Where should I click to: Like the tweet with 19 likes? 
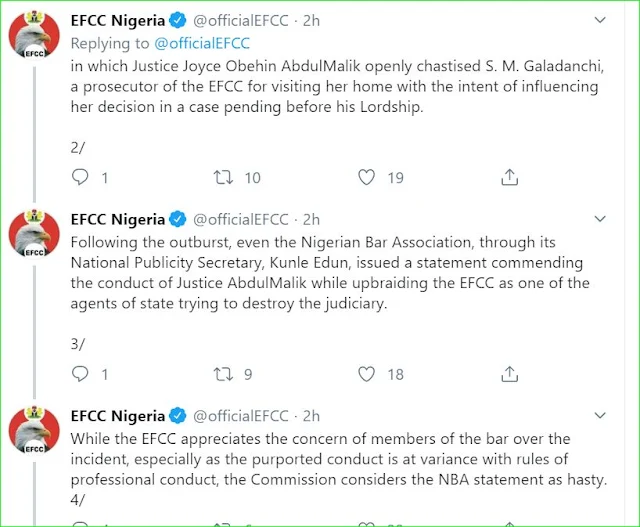[x=366, y=177]
